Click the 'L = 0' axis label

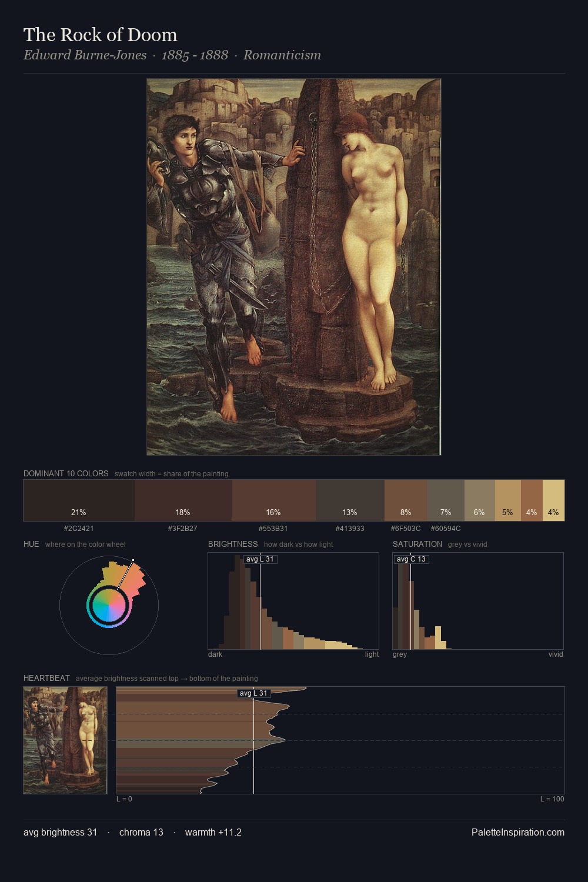(x=124, y=799)
